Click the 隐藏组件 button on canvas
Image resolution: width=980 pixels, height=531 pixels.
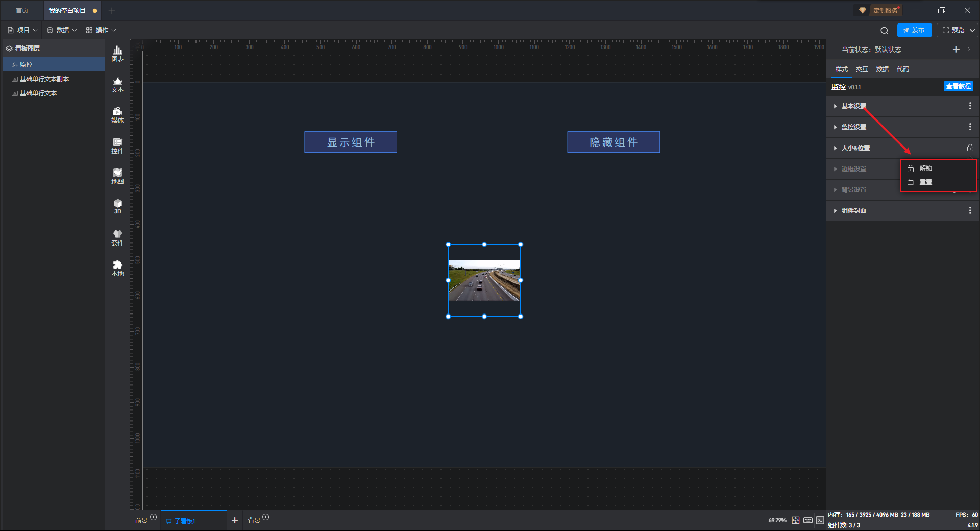coord(614,142)
